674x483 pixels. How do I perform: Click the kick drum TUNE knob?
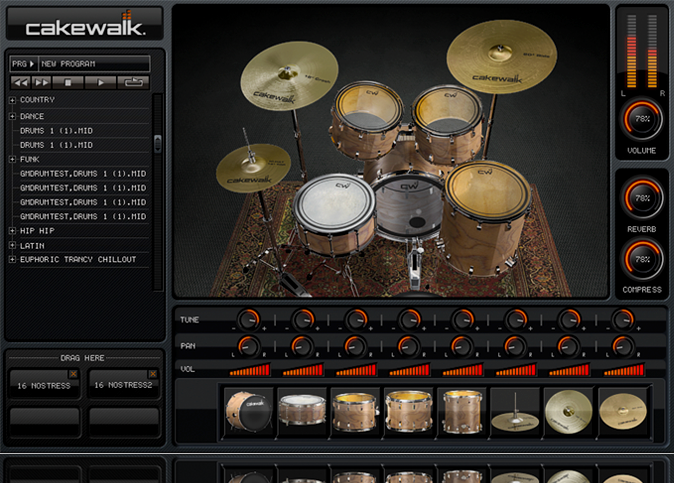click(x=249, y=319)
